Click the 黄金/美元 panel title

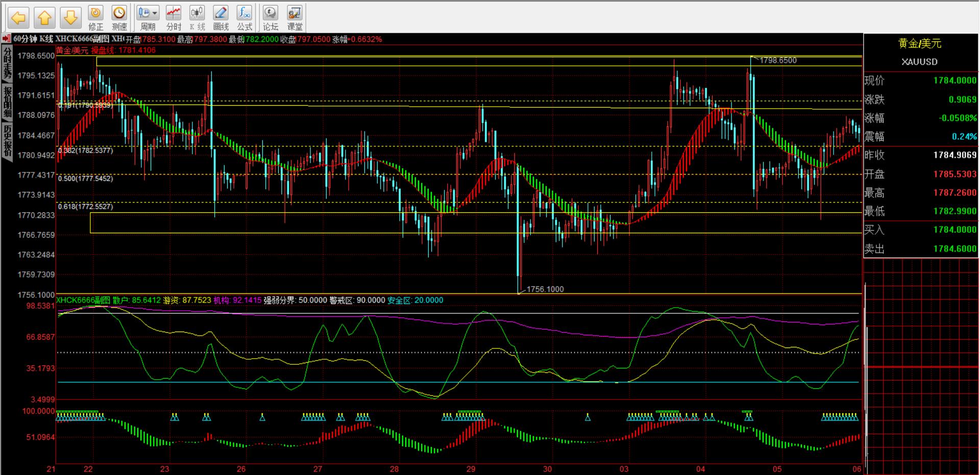coord(920,43)
